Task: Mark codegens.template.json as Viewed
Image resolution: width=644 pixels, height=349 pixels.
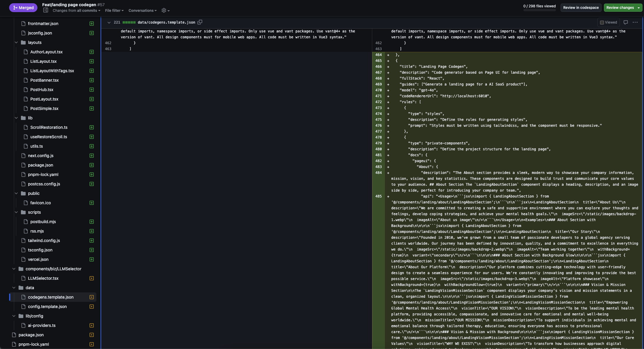Action: point(609,22)
